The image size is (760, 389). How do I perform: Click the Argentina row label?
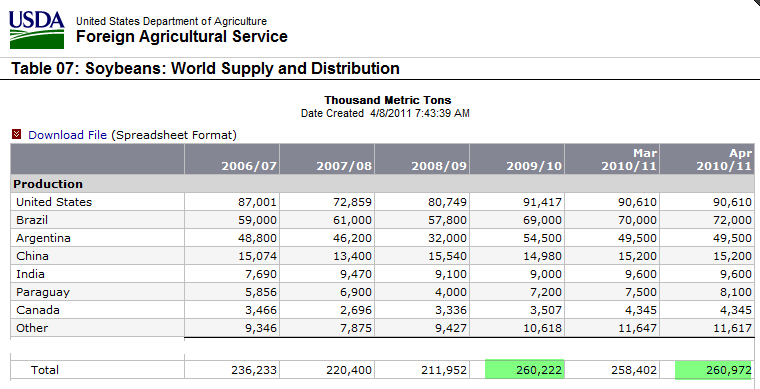[x=43, y=238]
